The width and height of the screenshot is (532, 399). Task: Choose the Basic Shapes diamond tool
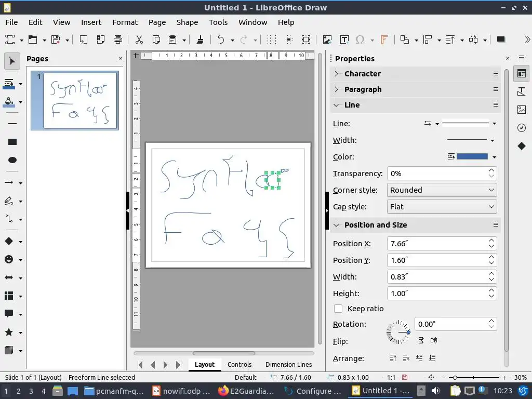coord(9,241)
